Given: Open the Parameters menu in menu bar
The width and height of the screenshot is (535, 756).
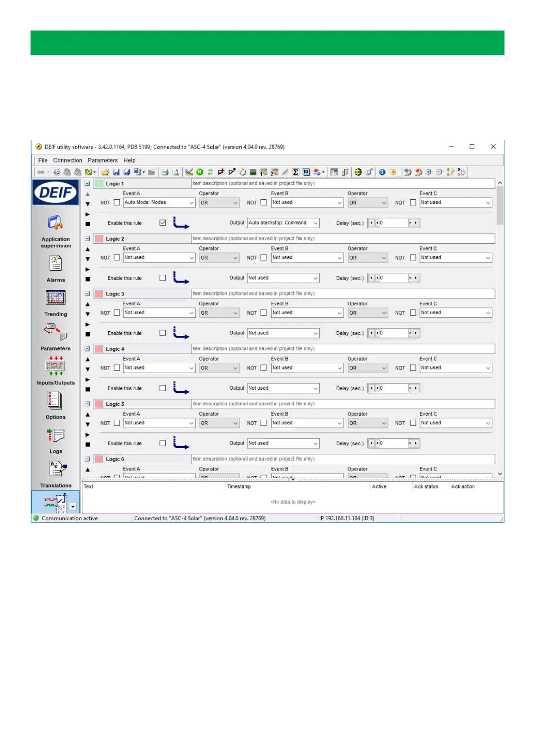Looking at the screenshot, I should pyautogui.click(x=102, y=160).
